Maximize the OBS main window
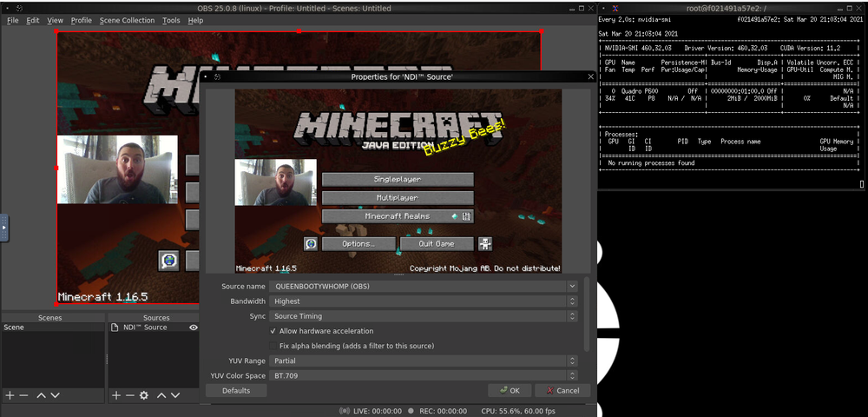The height and width of the screenshot is (417, 868). click(x=582, y=9)
